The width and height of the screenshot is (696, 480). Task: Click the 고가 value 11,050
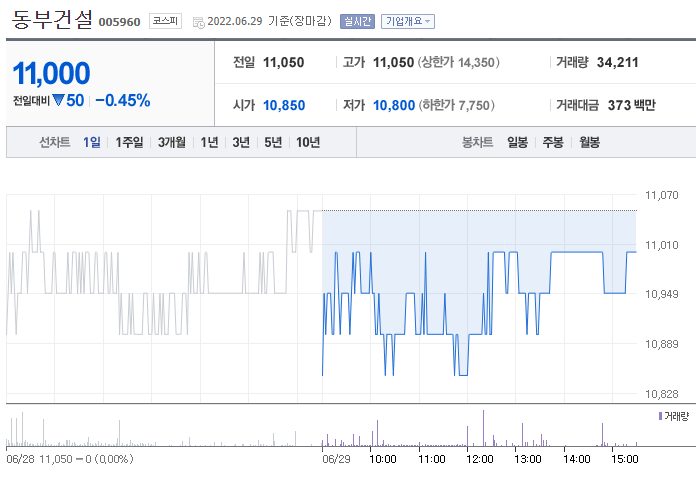click(393, 62)
